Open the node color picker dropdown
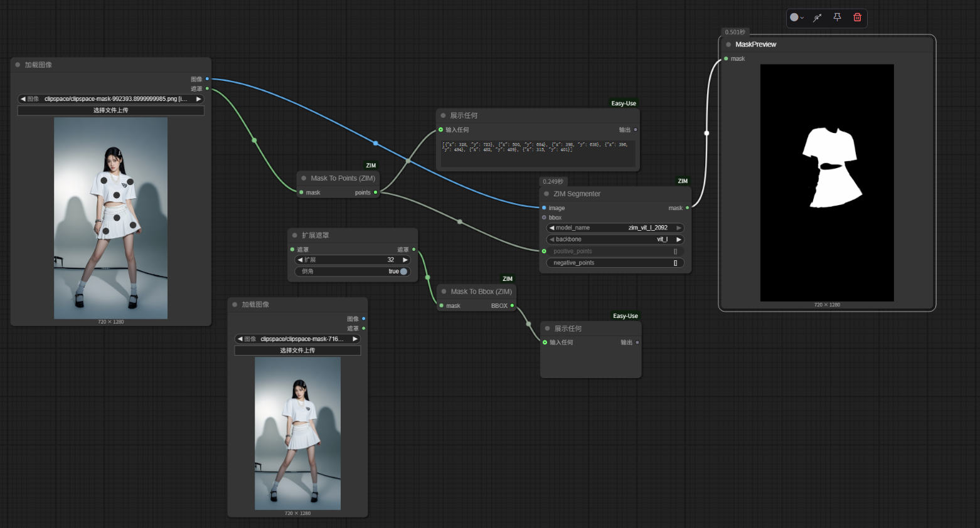 797,18
